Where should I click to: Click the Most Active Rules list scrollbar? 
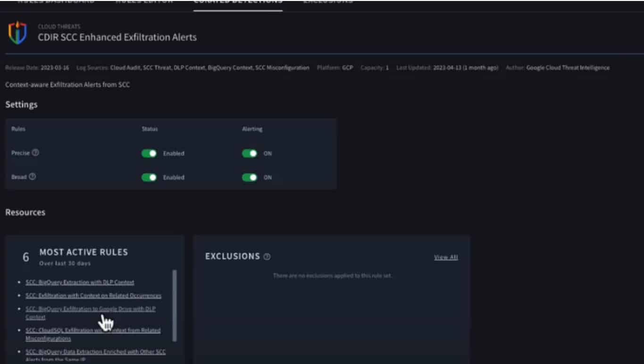(x=175, y=305)
